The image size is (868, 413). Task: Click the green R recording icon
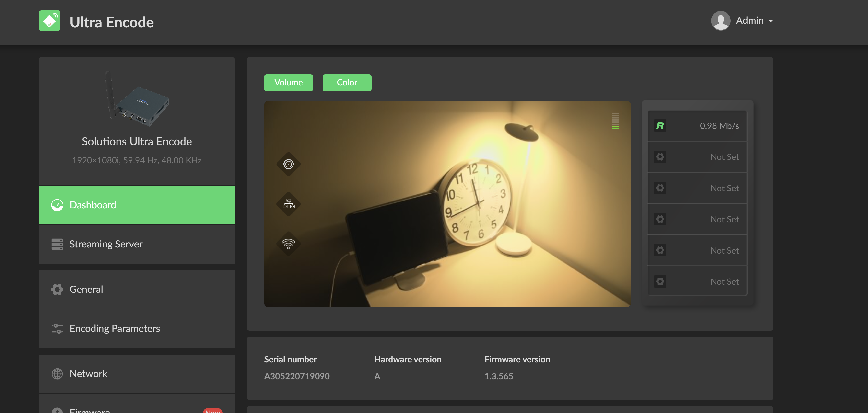(x=660, y=126)
